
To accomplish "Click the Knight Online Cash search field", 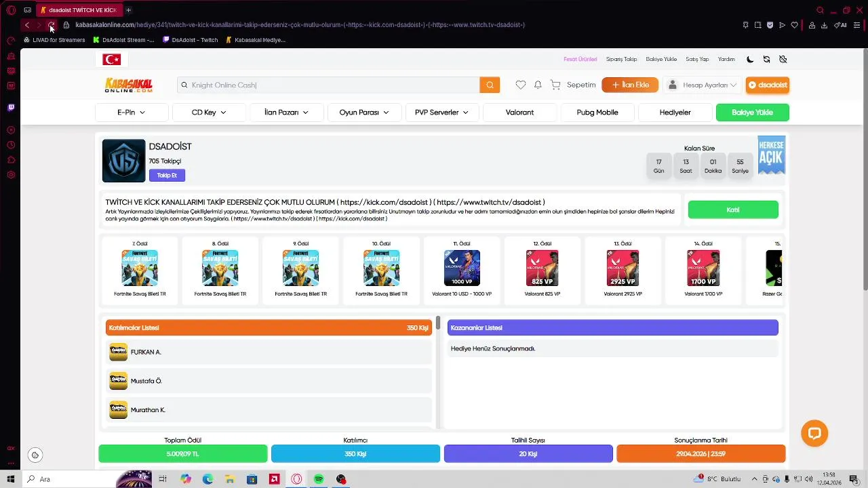I will [328, 85].
